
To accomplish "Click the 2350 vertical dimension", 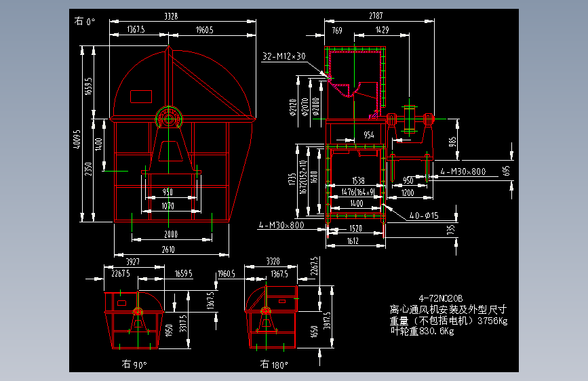I will coord(88,169).
